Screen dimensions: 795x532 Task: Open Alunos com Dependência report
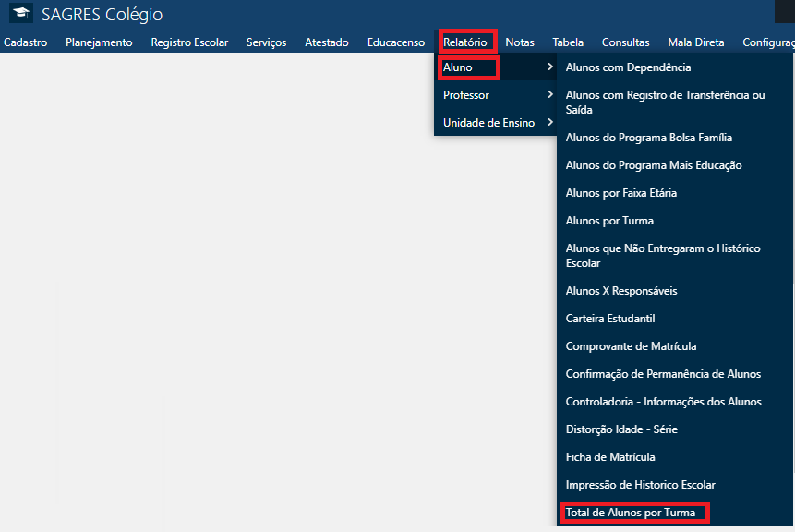628,67
